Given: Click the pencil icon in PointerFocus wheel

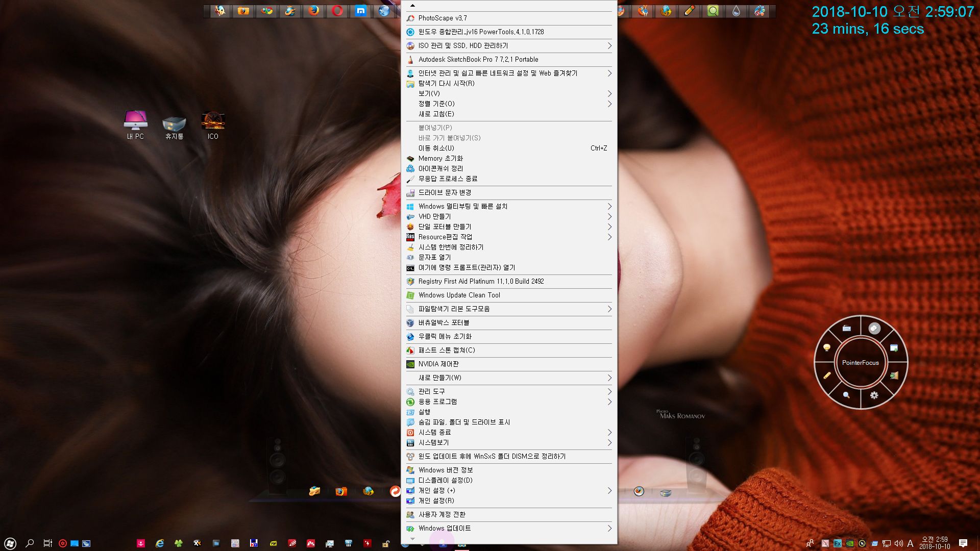Looking at the screenshot, I should click(x=827, y=375).
